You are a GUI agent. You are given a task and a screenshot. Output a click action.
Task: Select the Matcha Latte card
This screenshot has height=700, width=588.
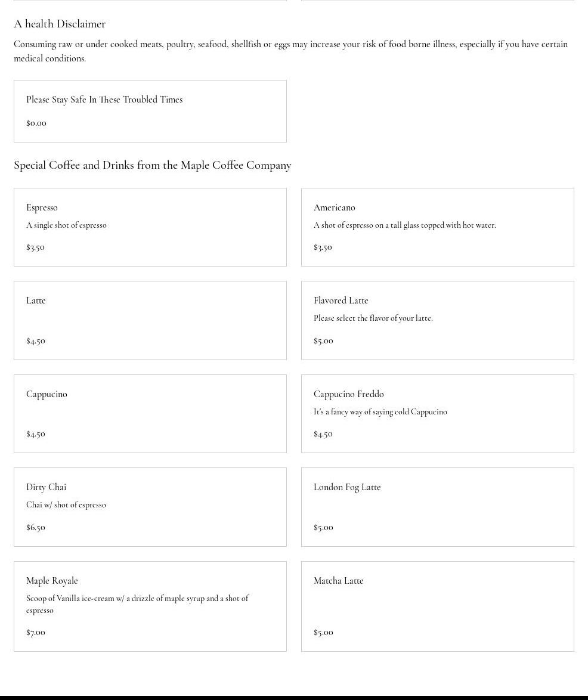tap(437, 606)
